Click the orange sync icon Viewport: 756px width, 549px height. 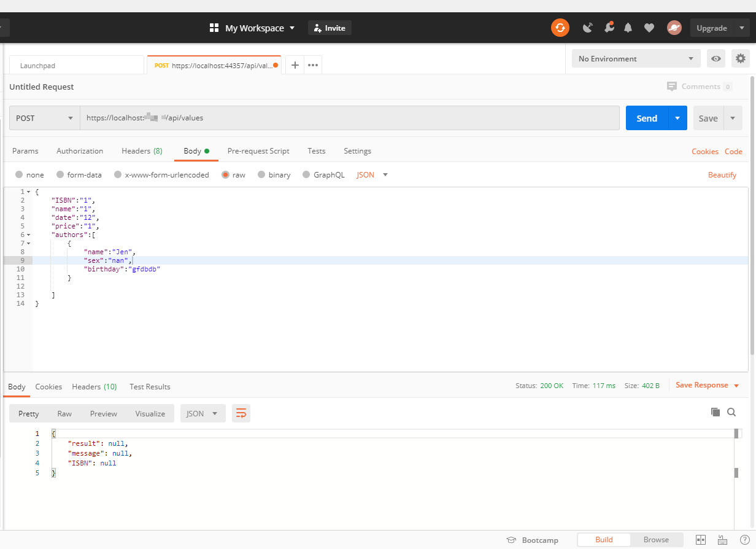click(x=560, y=28)
